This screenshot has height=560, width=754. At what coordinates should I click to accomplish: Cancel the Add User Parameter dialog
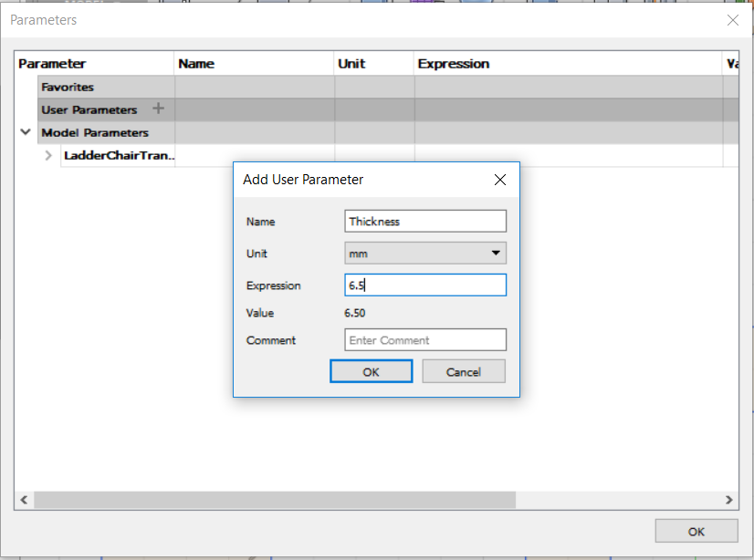[x=464, y=372]
